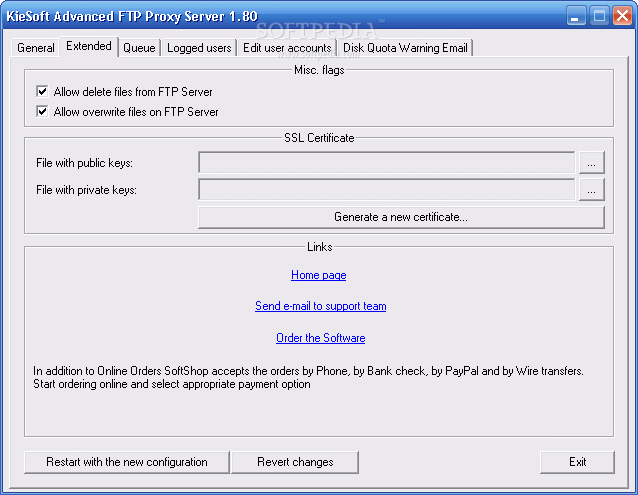Focus the File with public keys field
Image resolution: width=638 pixels, height=495 pixels.
pos(387,163)
